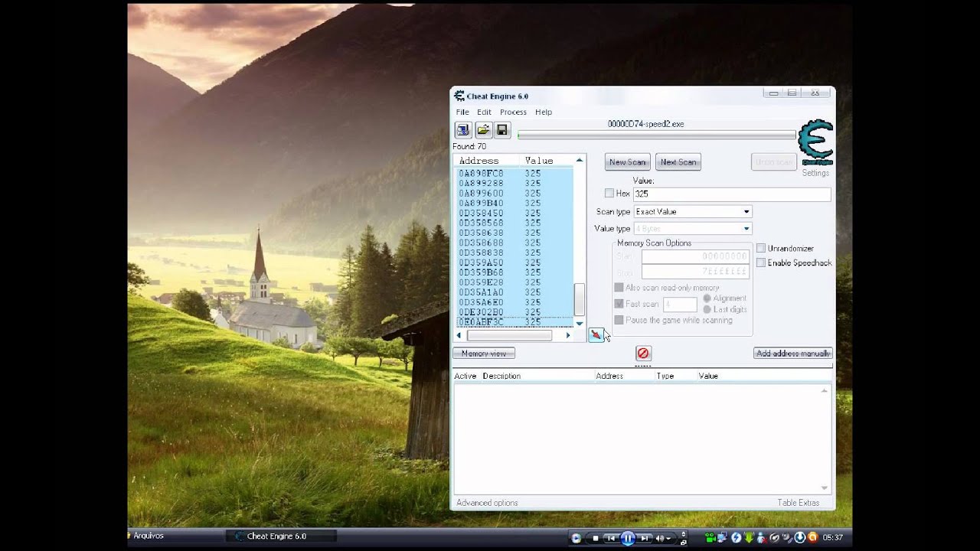Viewport: 980px width, 551px height.
Task: Click the open folder toolbar icon
Action: pyautogui.click(x=483, y=130)
